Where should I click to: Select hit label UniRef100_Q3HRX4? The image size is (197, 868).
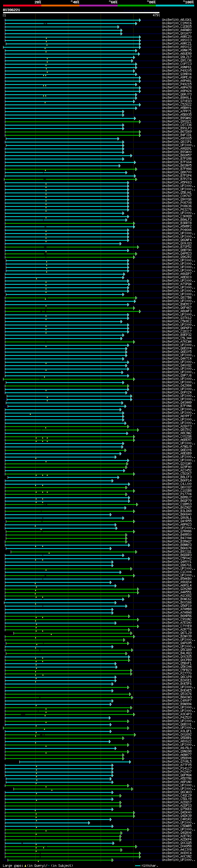click(x=177, y=74)
